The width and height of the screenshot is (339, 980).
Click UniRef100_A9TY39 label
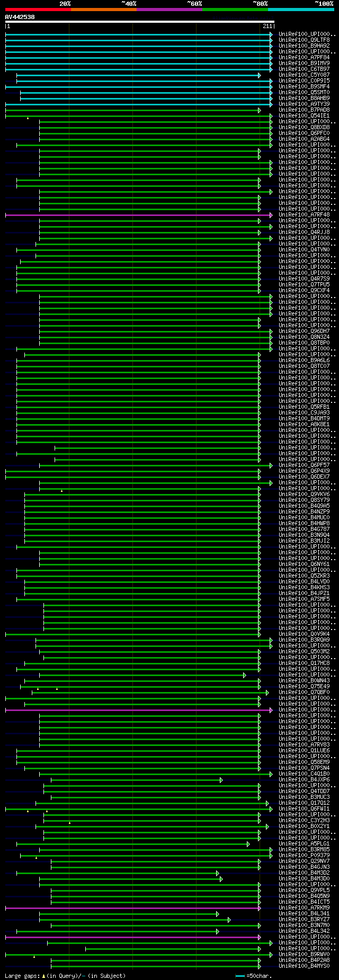coord(304,104)
